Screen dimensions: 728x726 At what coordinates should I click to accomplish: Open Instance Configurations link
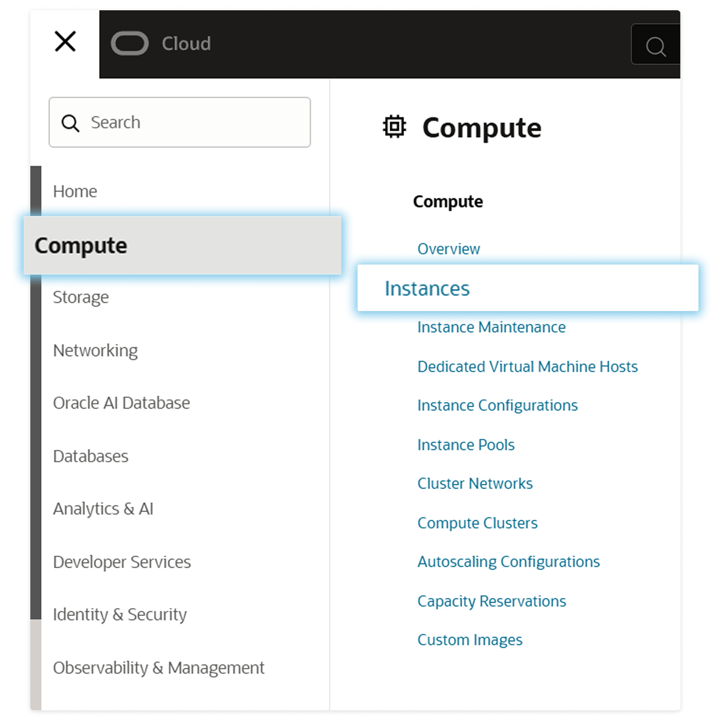(x=497, y=406)
